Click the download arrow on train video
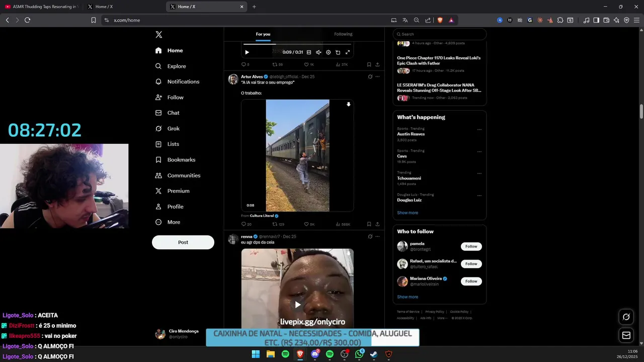The width and height of the screenshot is (644, 362). pos(348,105)
